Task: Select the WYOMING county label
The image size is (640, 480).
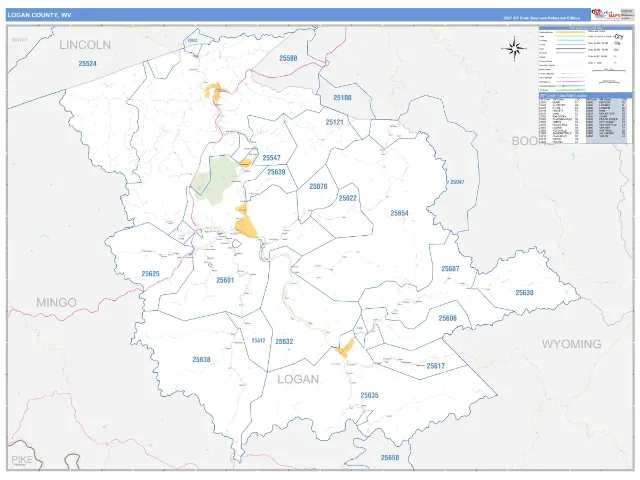Action: pos(571,344)
